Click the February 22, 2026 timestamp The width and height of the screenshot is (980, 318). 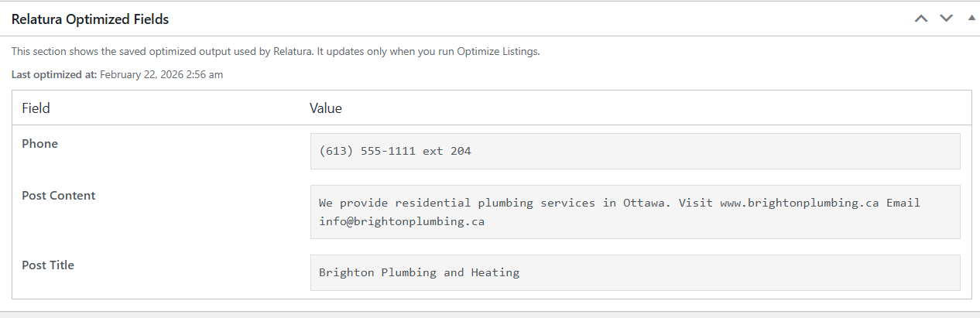162,75
